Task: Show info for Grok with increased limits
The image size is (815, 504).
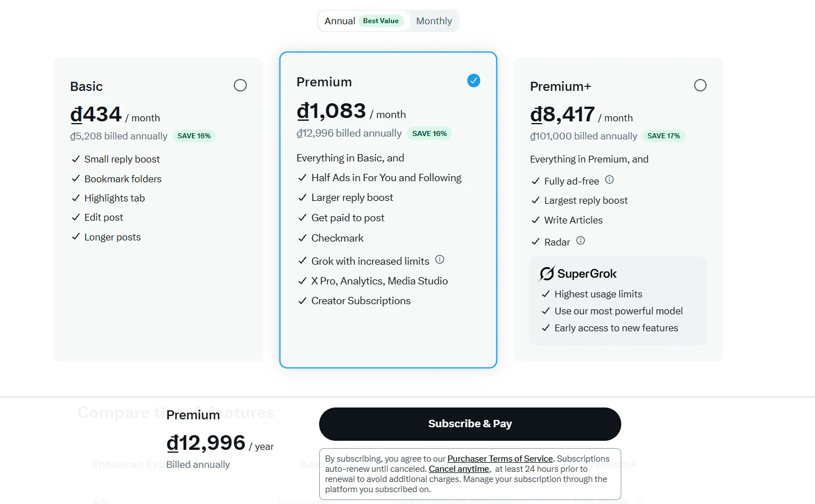Action: [x=440, y=260]
